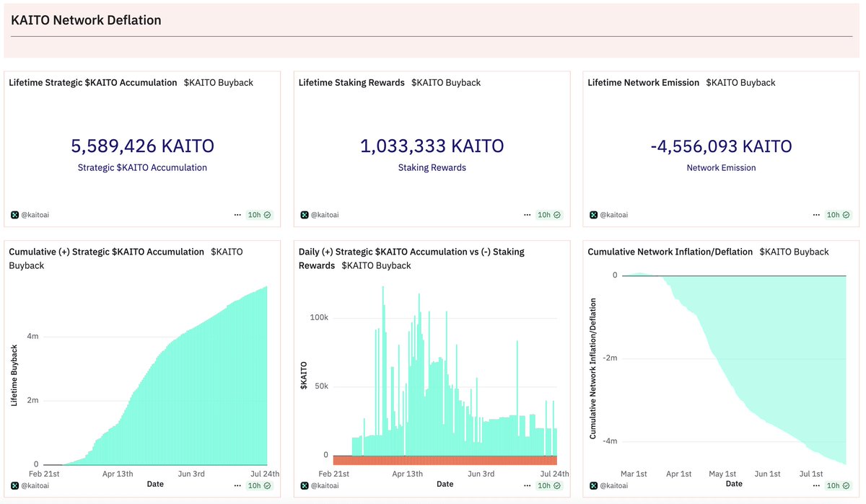Click the Dune logo icon on Lifetime Staking Rewards card

click(x=305, y=215)
